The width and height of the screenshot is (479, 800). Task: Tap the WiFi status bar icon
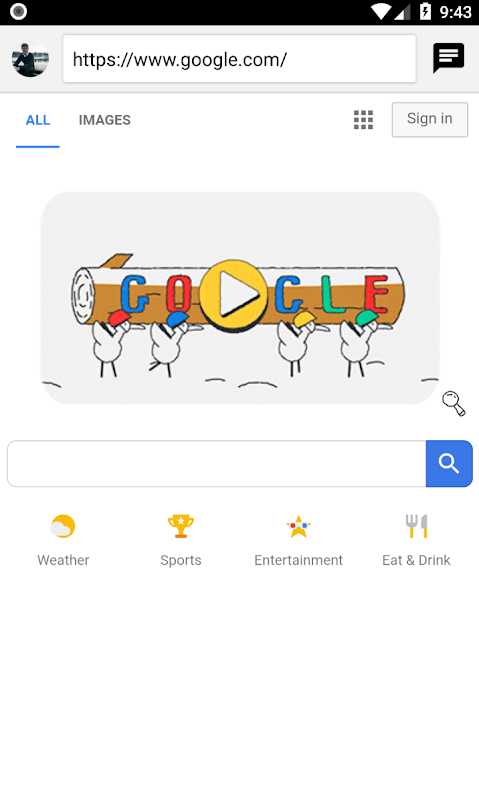(381, 12)
